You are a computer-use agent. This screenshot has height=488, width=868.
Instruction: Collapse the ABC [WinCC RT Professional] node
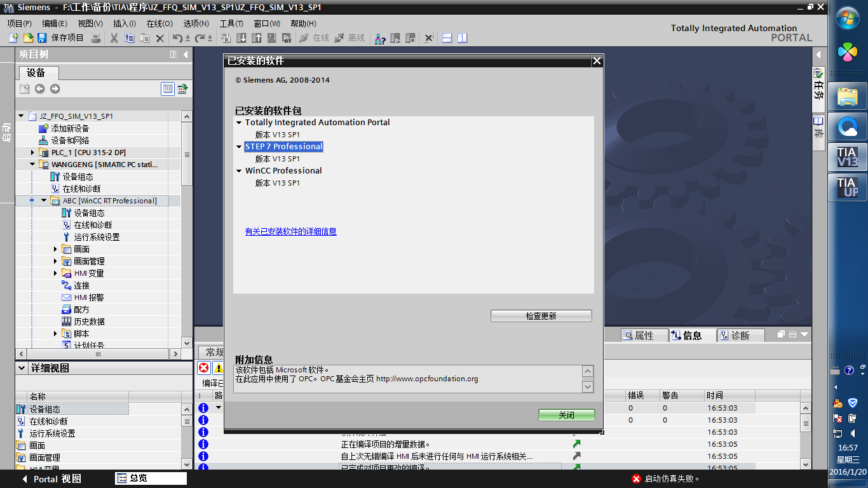[x=44, y=201]
